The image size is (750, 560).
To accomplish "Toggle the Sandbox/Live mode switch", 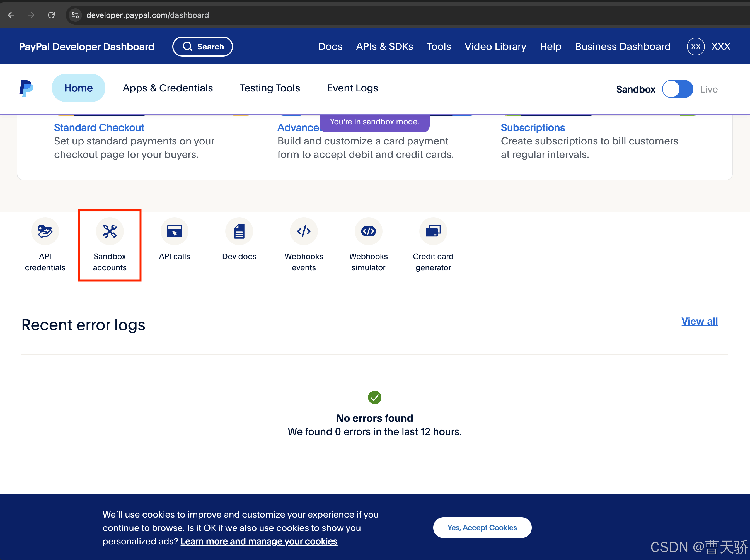I will (678, 89).
